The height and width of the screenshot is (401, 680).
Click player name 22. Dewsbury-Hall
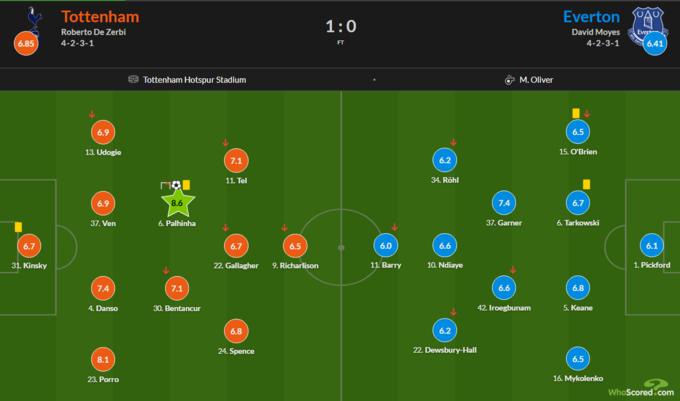[445, 350]
